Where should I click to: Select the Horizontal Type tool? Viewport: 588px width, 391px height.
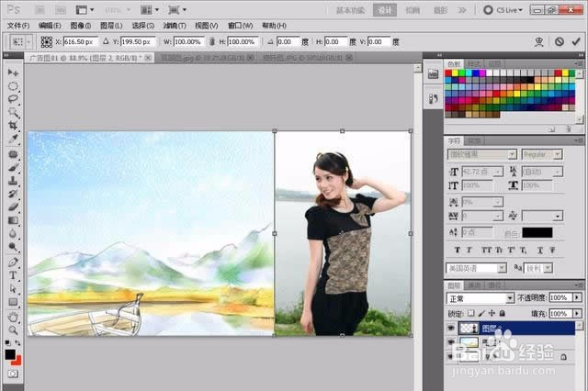(13, 275)
